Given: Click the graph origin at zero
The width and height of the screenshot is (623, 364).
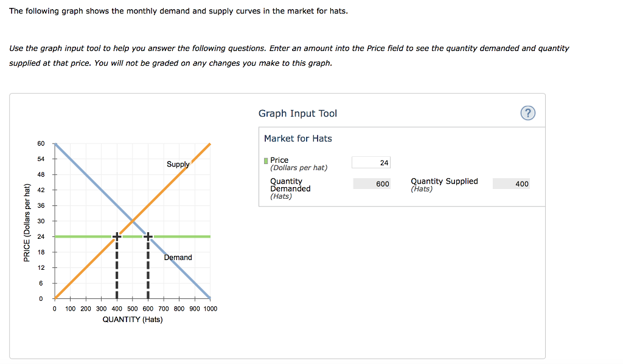Looking at the screenshot, I should coord(54,298).
